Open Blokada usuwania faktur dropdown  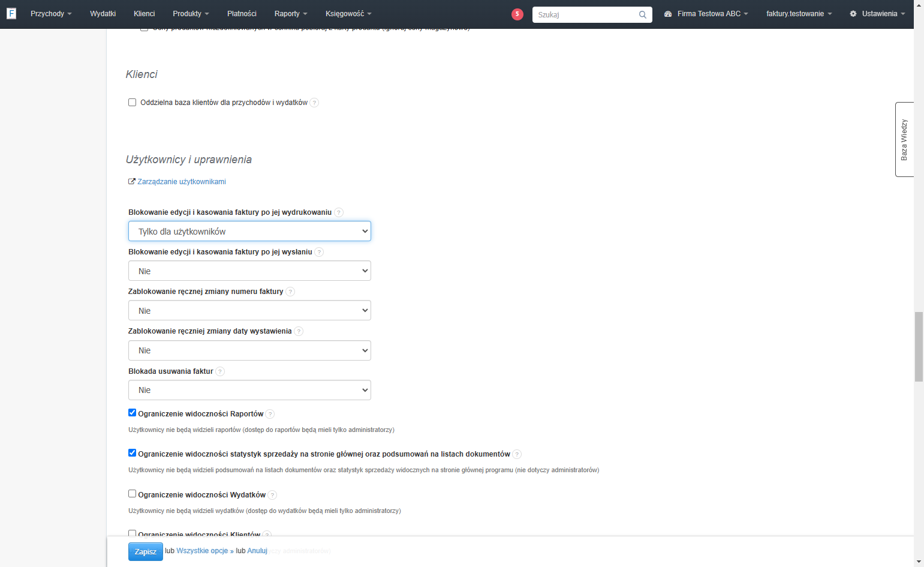249,390
